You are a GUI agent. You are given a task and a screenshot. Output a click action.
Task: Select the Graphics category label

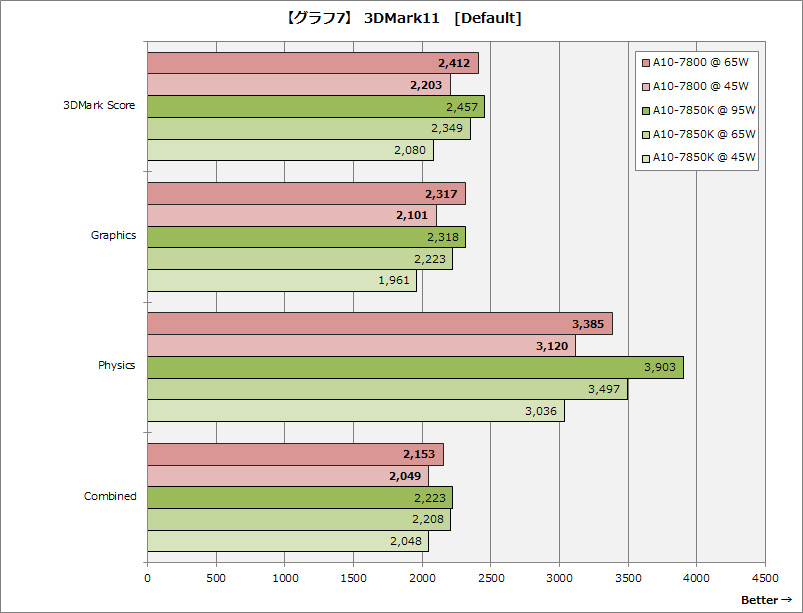[113, 236]
